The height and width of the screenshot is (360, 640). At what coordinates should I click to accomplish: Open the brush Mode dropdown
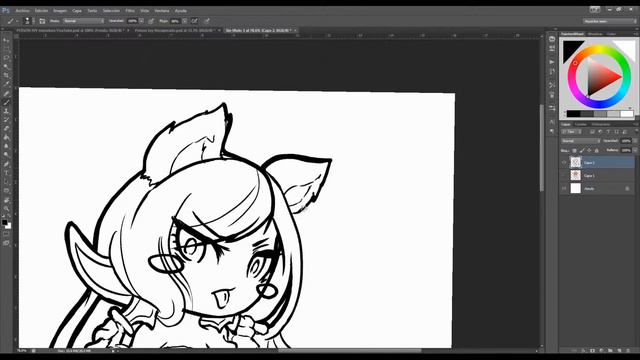point(84,21)
